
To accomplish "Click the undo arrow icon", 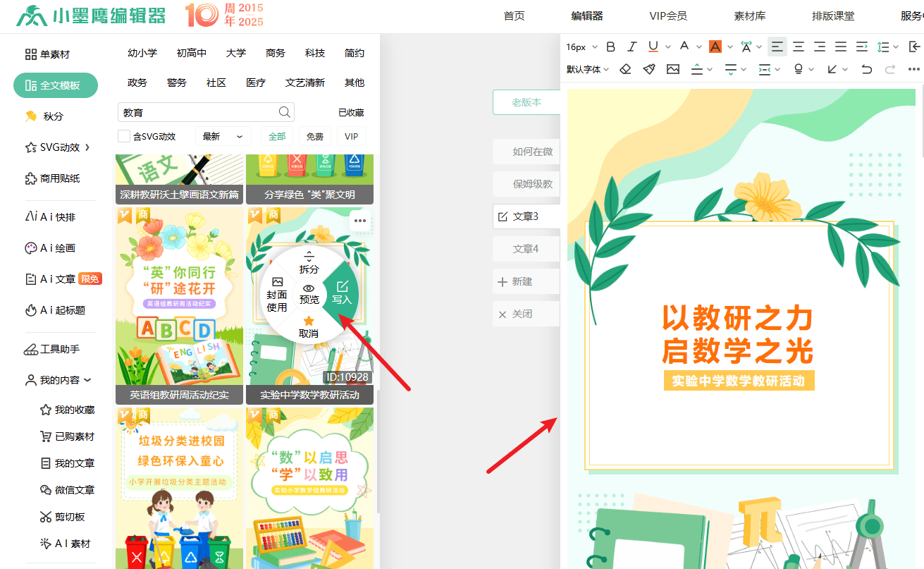I will tap(869, 69).
